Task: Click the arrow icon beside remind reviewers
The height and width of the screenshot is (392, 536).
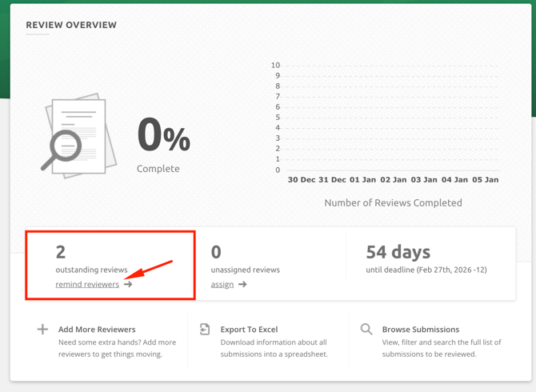Action: [128, 284]
